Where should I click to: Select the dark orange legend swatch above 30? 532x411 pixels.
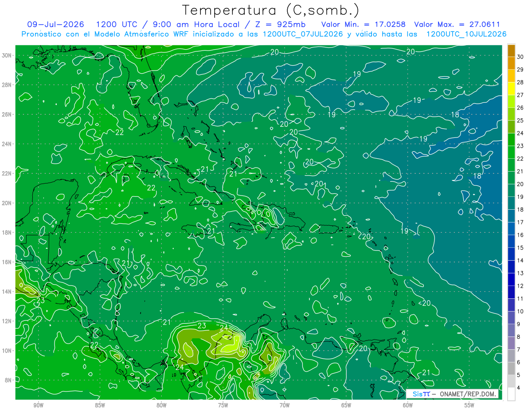click(x=511, y=51)
